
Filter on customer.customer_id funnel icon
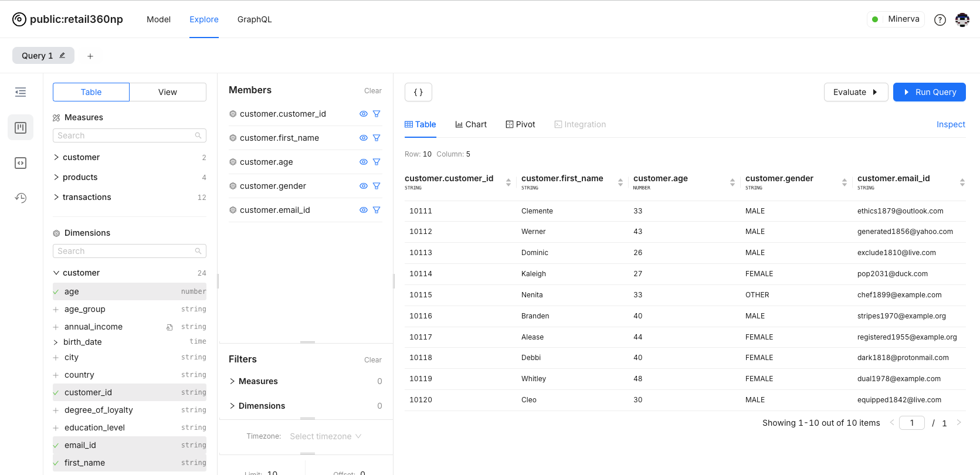pyautogui.click(x=377, y=114)
